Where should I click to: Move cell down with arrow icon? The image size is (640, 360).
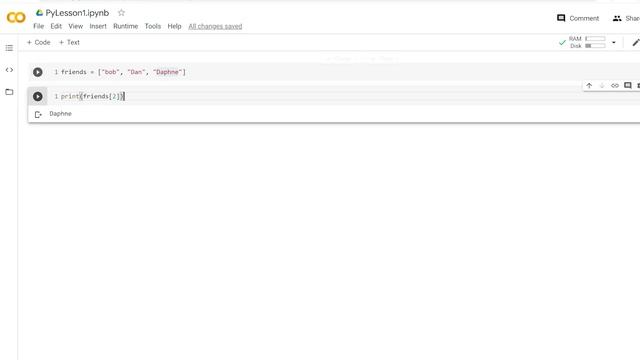[x=602, y=86]
